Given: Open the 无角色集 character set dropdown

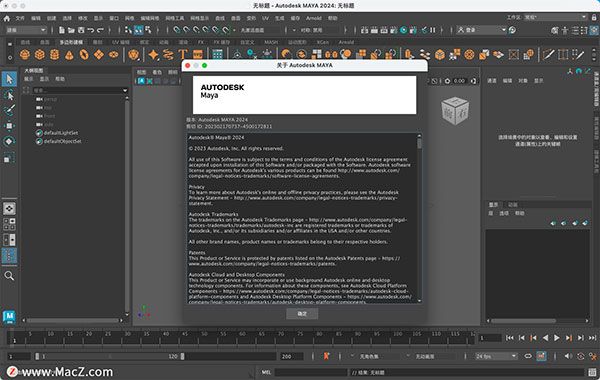Looking at the screenshot, I should pos(369,356).
